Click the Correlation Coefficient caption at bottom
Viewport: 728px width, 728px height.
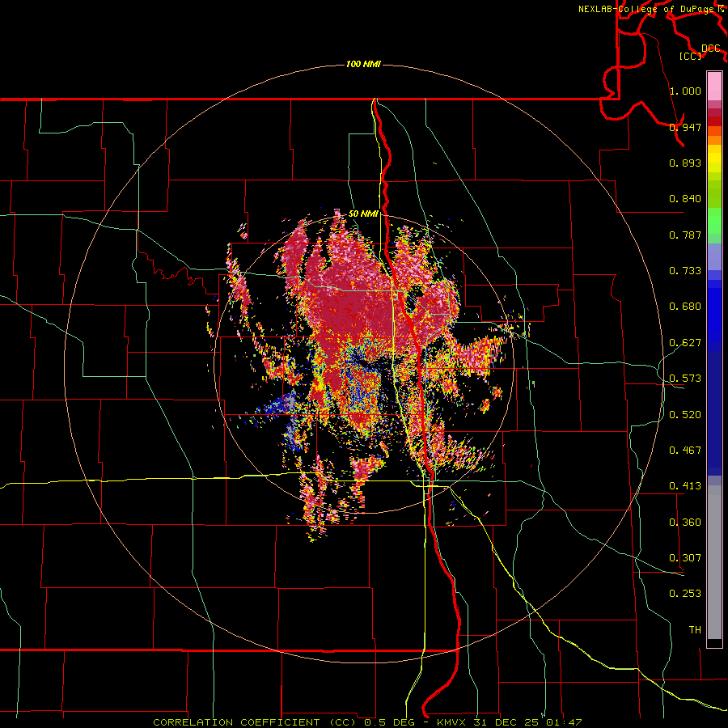point(367,722)
